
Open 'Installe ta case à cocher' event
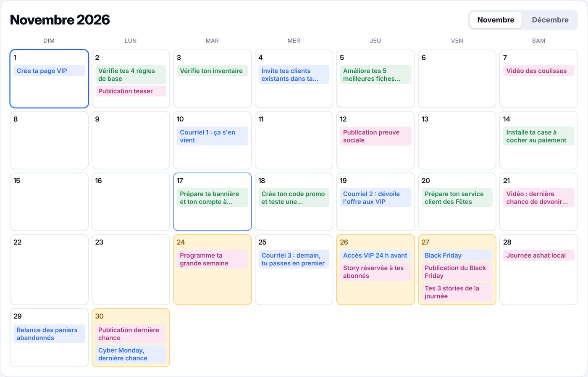pos(538,136)
